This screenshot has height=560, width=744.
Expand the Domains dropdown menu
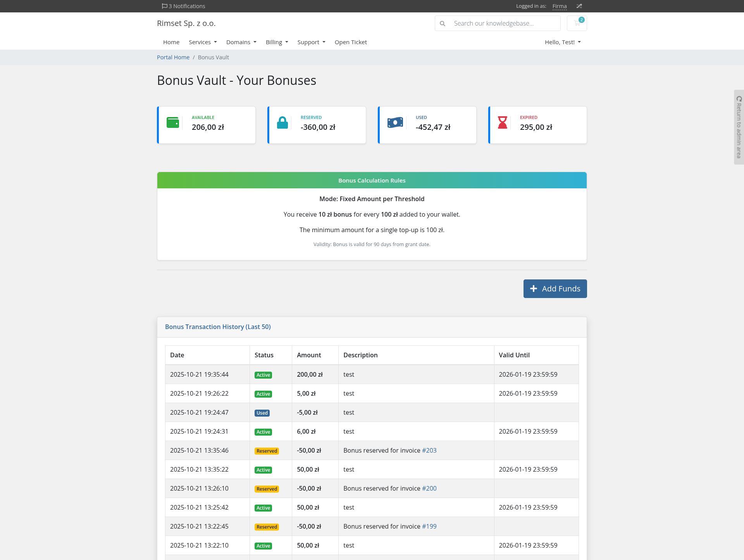click(241, 42)
